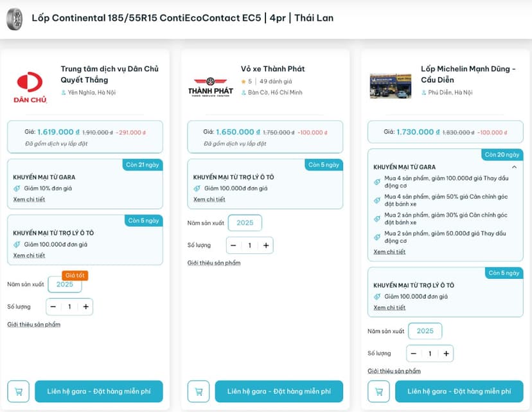Decrease quantity in Dân Chủ card
Viewport: 532px width, 412px height.
coord(53,307)
